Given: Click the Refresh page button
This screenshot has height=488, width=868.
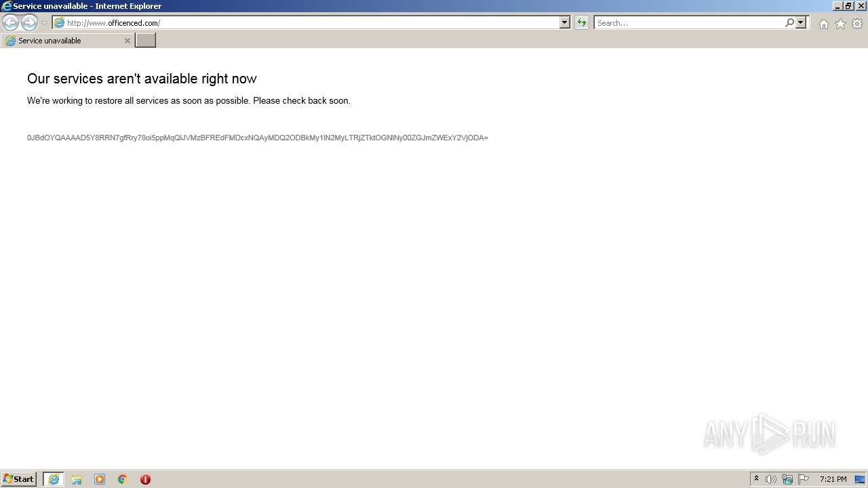Looking at the screenshot, I should click(x=582, y=22).
